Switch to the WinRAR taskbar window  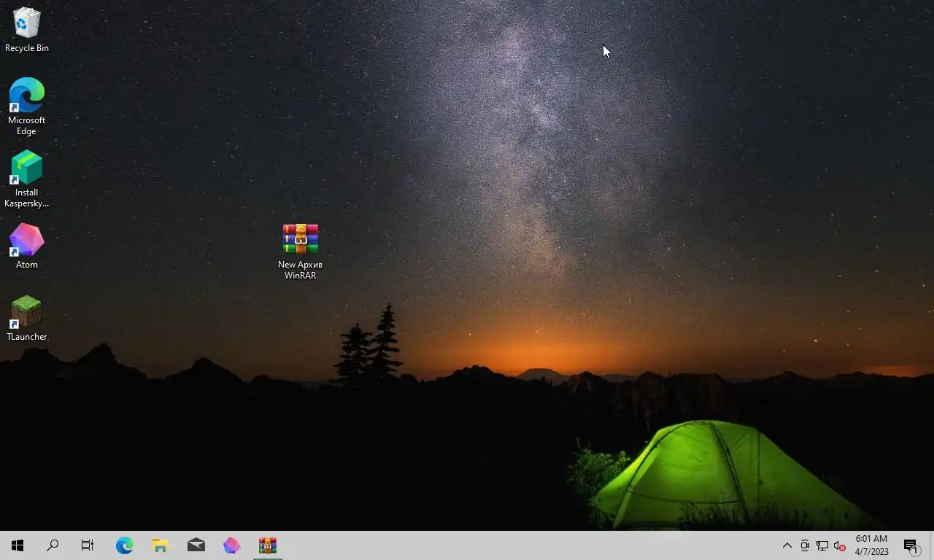(x=268, y=545)
